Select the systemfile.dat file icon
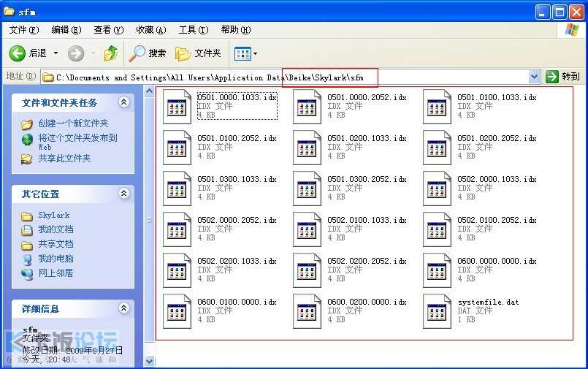Viewport: 588px width, 369px height. pyautogui.click(x=438, y=311)
